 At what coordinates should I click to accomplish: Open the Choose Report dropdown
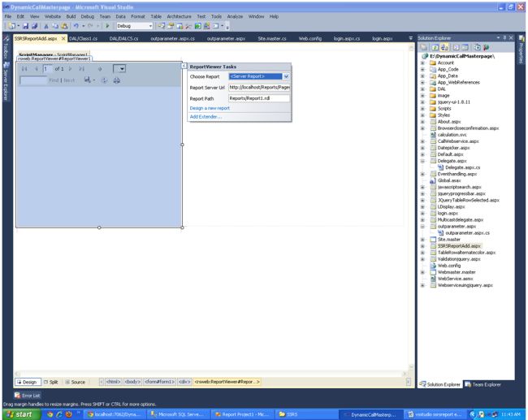point(286,76)
